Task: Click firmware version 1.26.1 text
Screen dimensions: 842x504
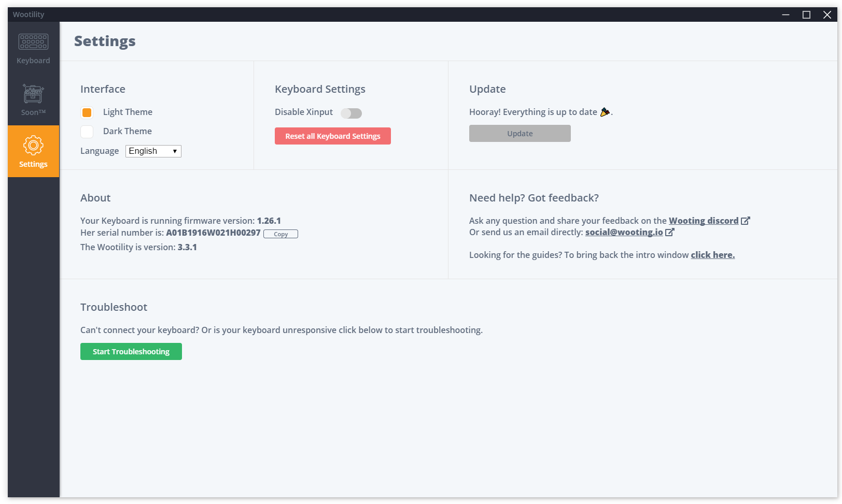Action: coord(269,221)
